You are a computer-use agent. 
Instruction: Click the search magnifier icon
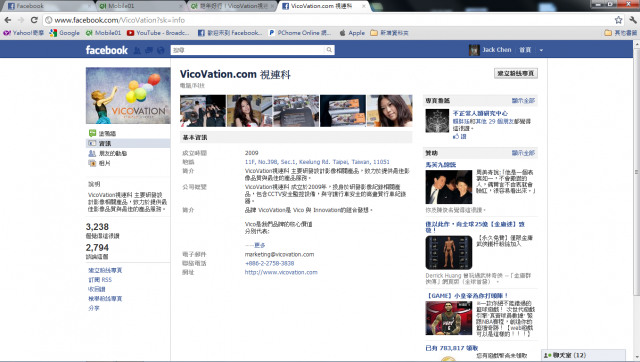(x=329, y=50)
